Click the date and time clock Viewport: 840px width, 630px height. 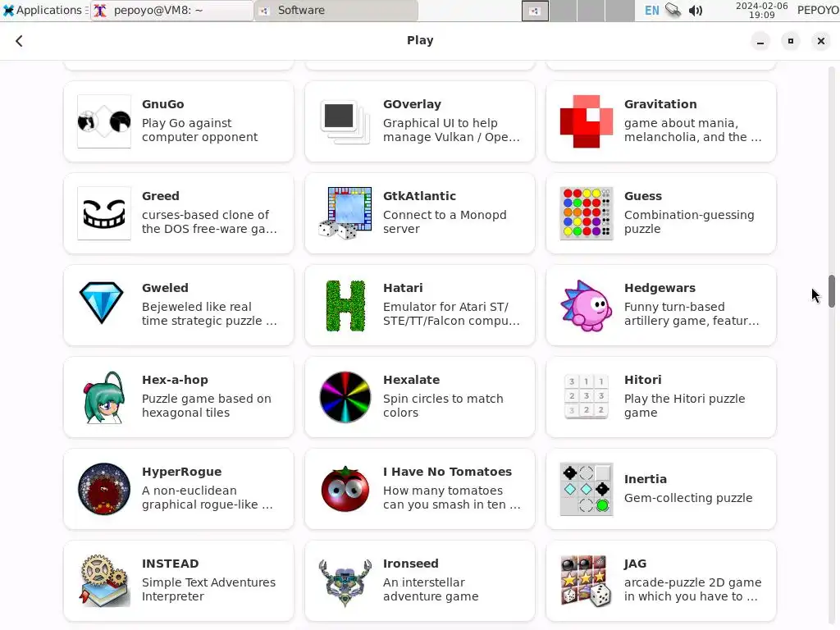click(761, 10)
